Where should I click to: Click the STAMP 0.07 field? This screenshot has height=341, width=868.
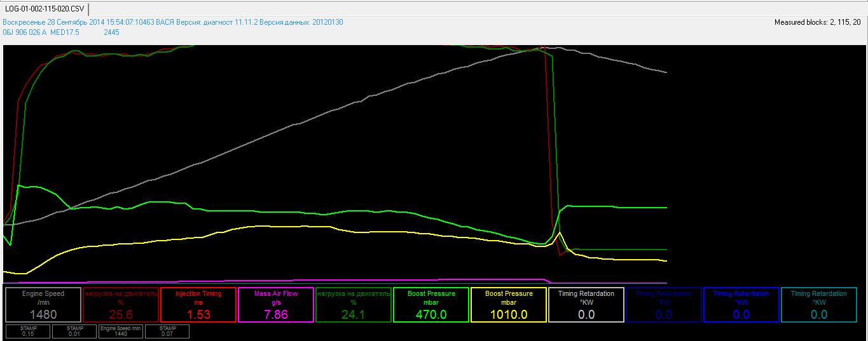click(x=167, y=331)
